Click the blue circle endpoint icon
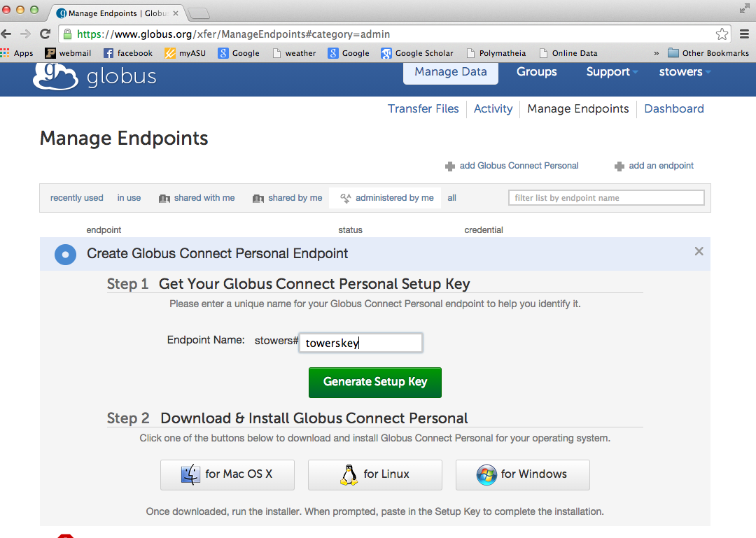The image size is (756, 538). tap(66, 254)
